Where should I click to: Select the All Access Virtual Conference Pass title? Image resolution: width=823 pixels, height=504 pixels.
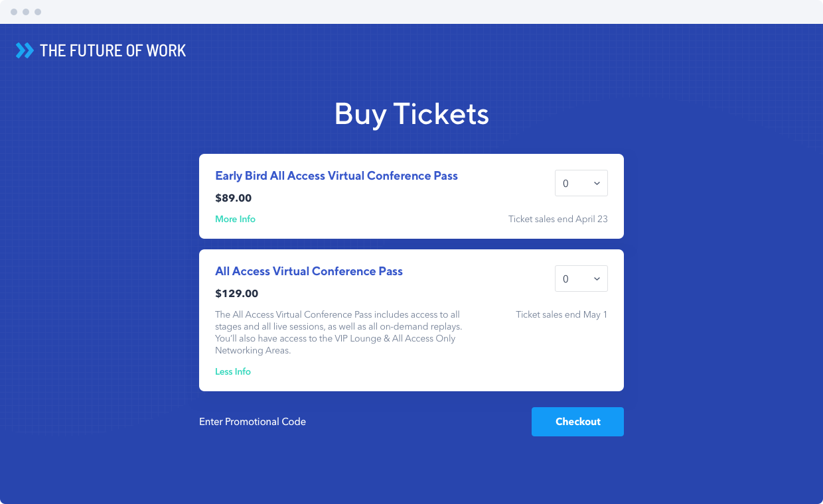[x=309, y=271]
